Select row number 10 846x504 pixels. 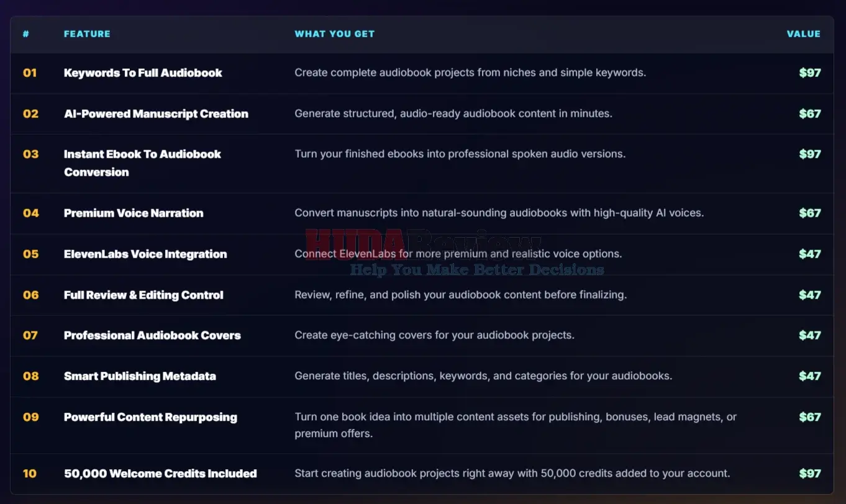tap(30, 474)
